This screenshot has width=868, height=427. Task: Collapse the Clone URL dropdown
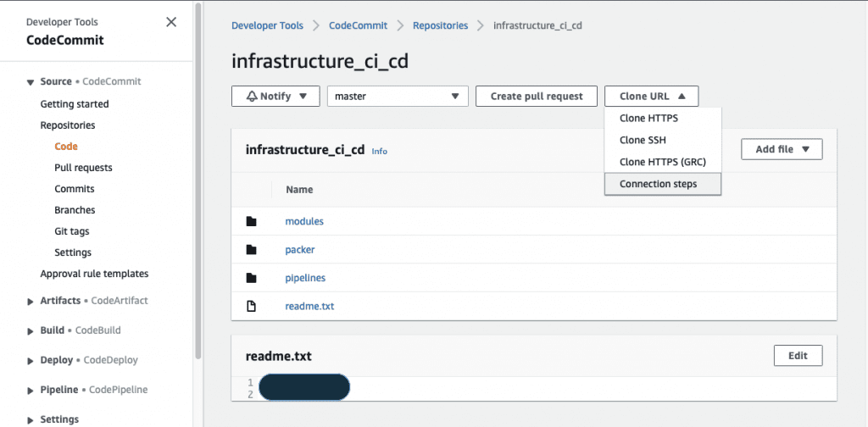[652, 97]
